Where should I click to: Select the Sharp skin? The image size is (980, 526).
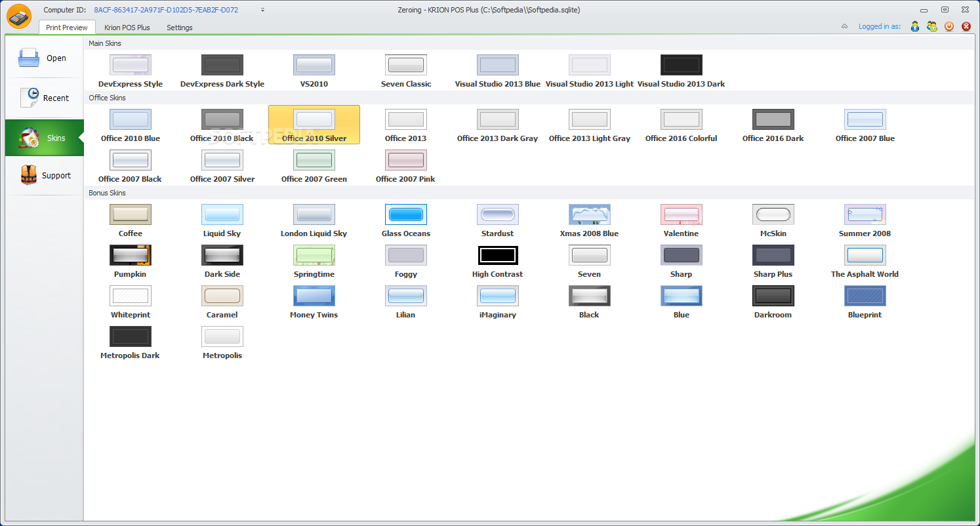click(682, 261)
